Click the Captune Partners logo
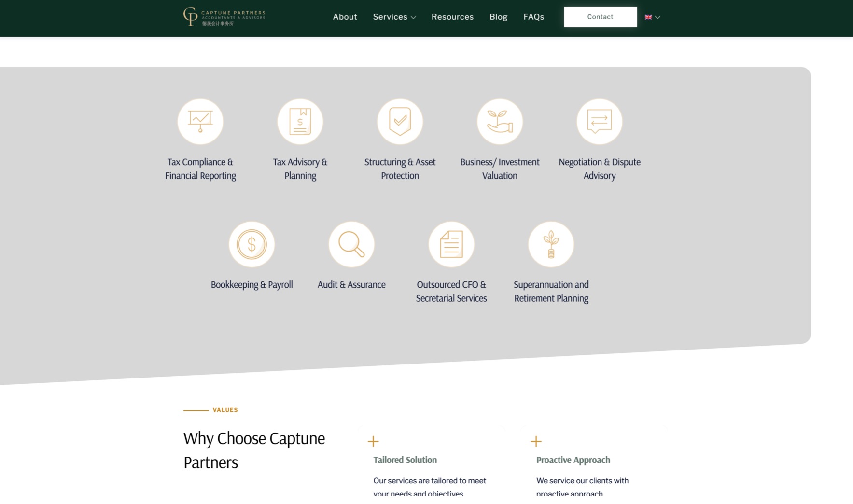This screenshot has width=853, height=504. coord(224,17)
